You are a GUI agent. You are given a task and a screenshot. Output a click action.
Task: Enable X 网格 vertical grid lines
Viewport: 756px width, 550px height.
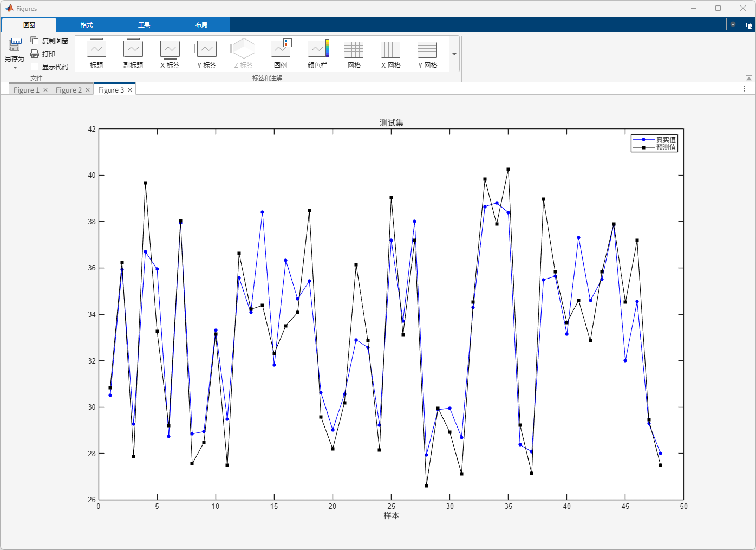pyautogui.click(x=390, y=54)
